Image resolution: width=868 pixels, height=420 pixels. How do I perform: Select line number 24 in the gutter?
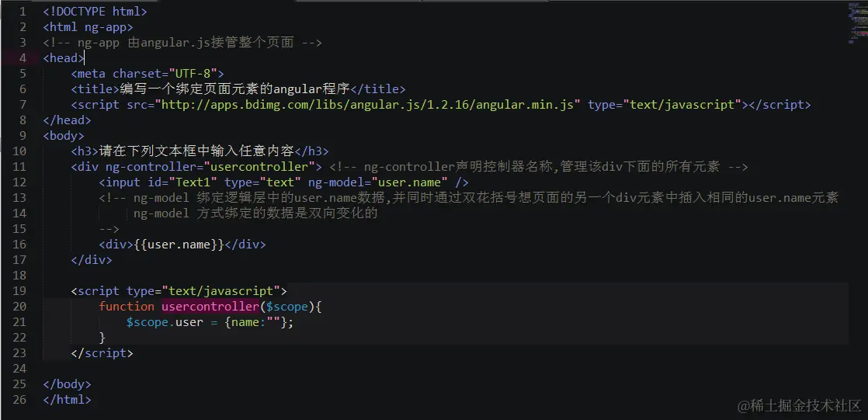tap(19, 368)
